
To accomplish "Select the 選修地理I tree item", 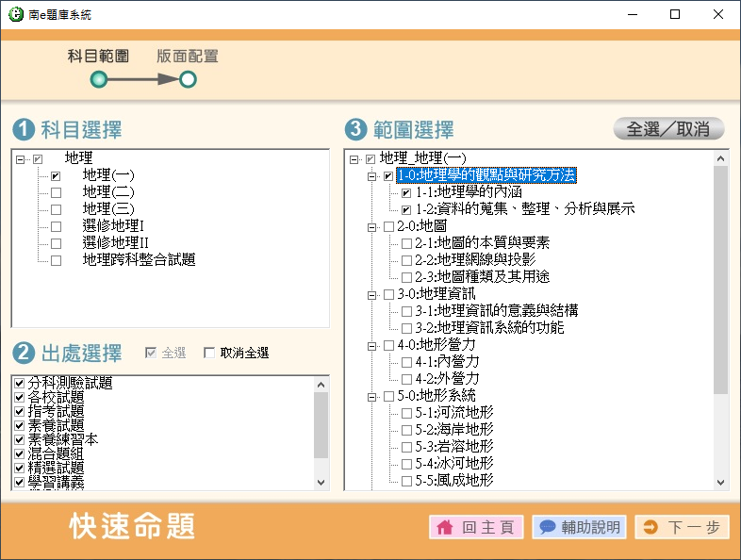I will 112,226.
